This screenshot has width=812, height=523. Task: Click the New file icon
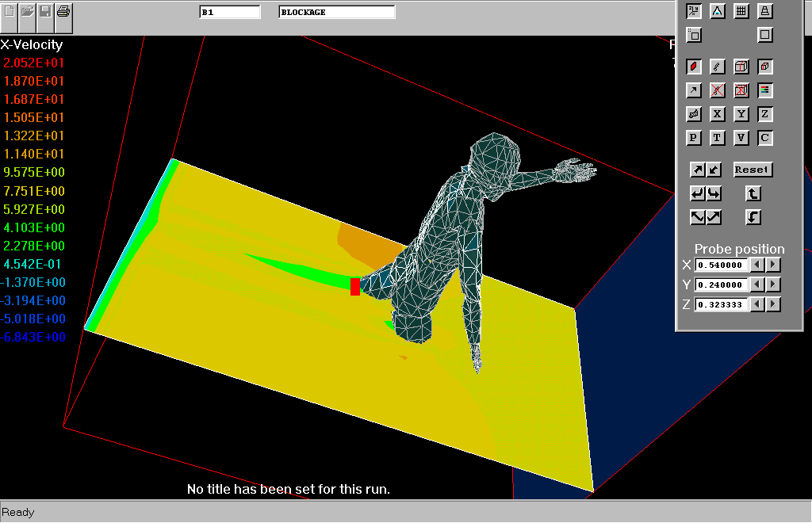10,11
